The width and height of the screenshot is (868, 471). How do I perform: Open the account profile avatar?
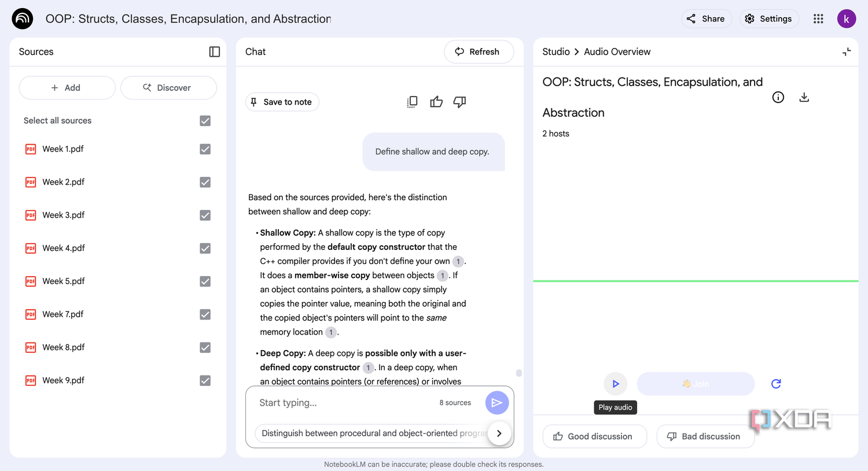[847, 19]
